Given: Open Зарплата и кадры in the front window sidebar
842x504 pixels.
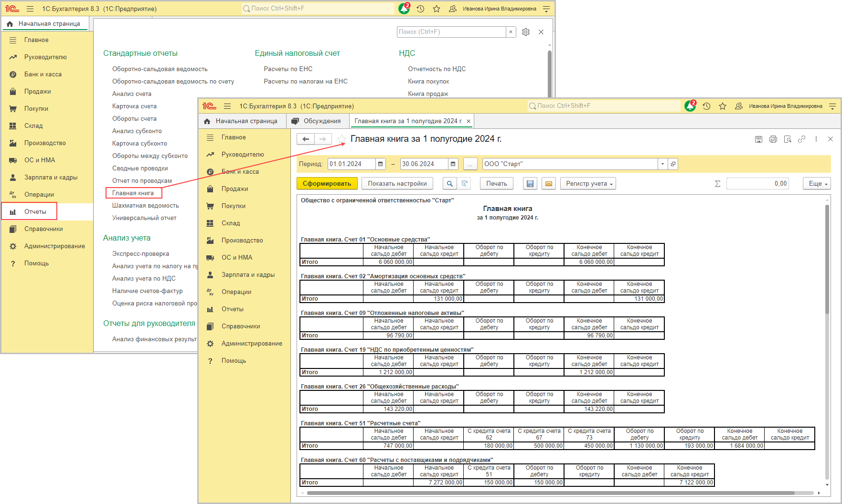Looking at the screenshot, I should click(x=244, y=275).
